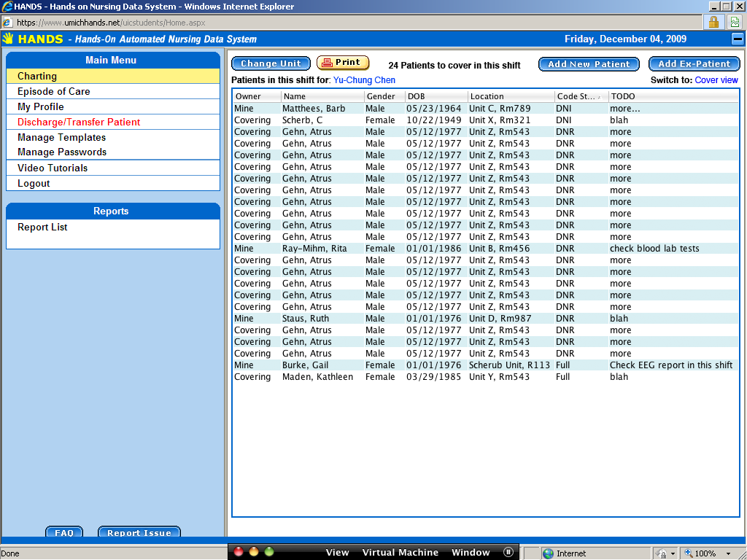Select patient row Staus, Ruth
747x560 pixels.
485,318
